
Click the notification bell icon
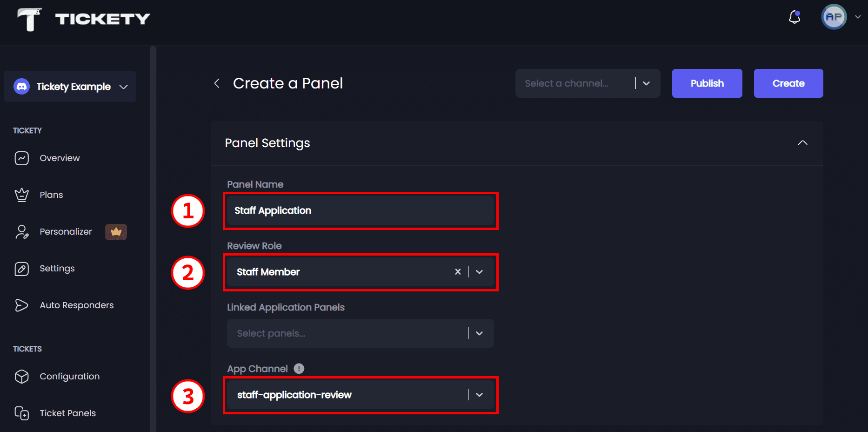(795, 17)
